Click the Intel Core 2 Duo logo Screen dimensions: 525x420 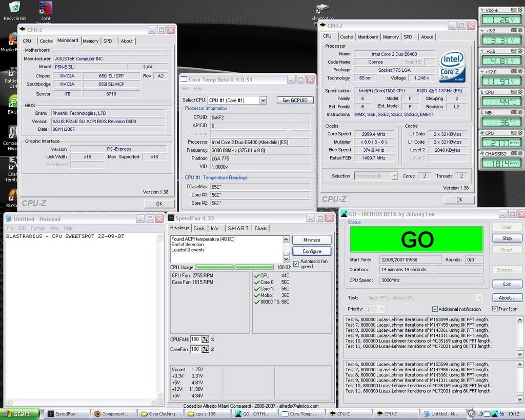pyautogui.click(x=452, y=67)
